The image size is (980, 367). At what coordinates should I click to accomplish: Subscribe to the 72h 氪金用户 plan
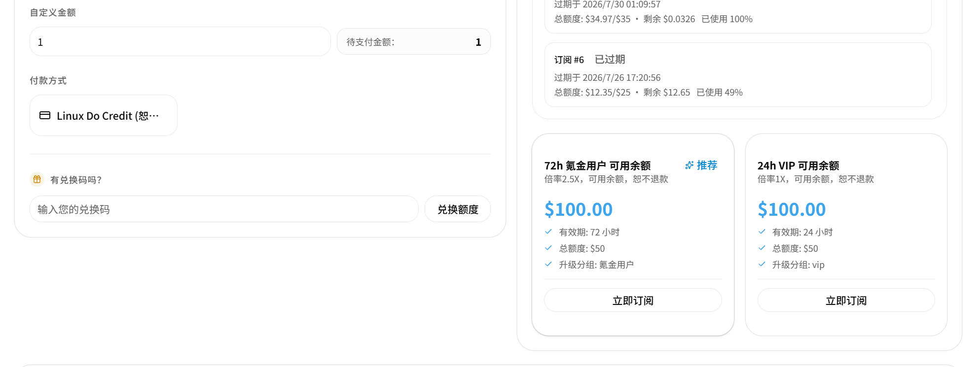click(x=633, y=300)
